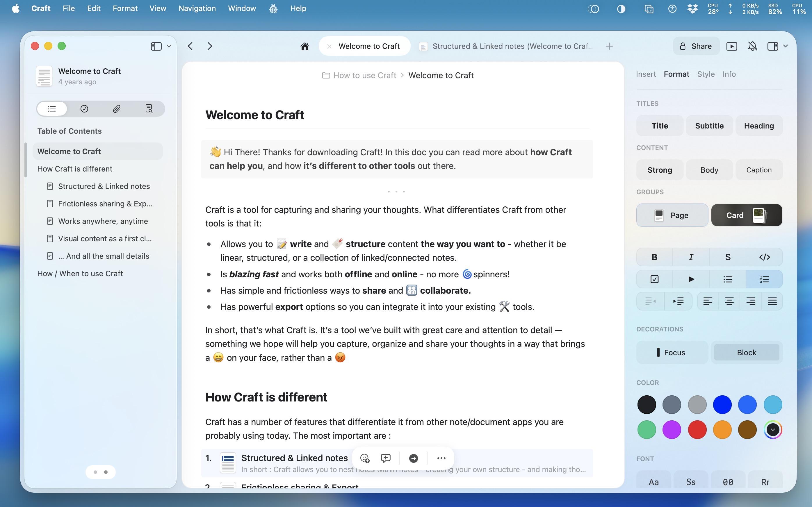Open the View menu
The height and width of the screenshot is (507, 812).
(158, 8)
